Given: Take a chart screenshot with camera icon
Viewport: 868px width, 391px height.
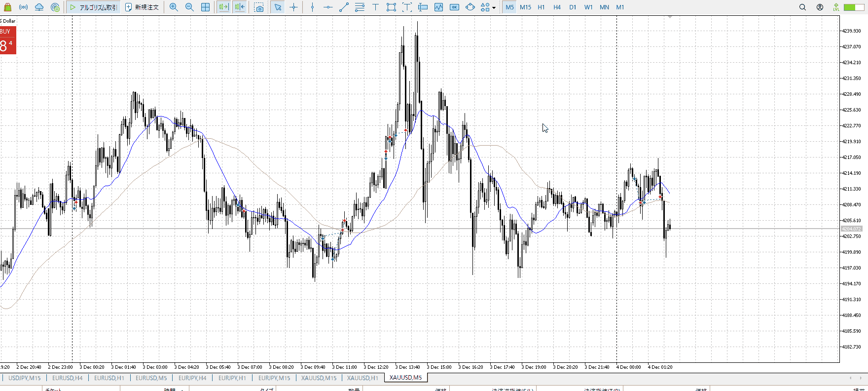Looking at the screenshot, I should point(259,7).
